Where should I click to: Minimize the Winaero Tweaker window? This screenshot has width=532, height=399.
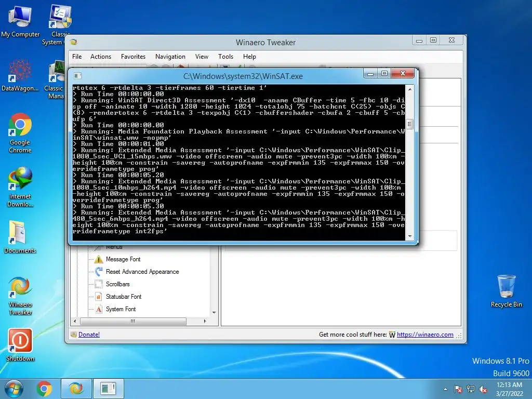click(x=419, y=41)
